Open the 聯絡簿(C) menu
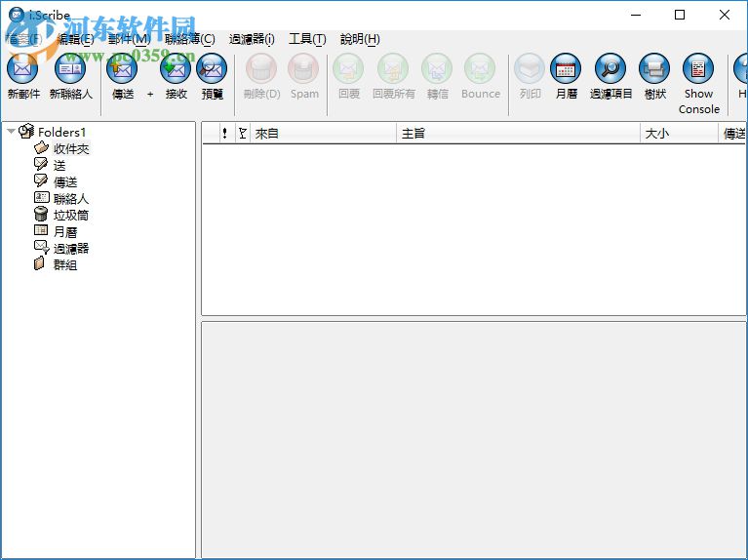This screenshot has height=560, width=748. [x=190, y=39]
